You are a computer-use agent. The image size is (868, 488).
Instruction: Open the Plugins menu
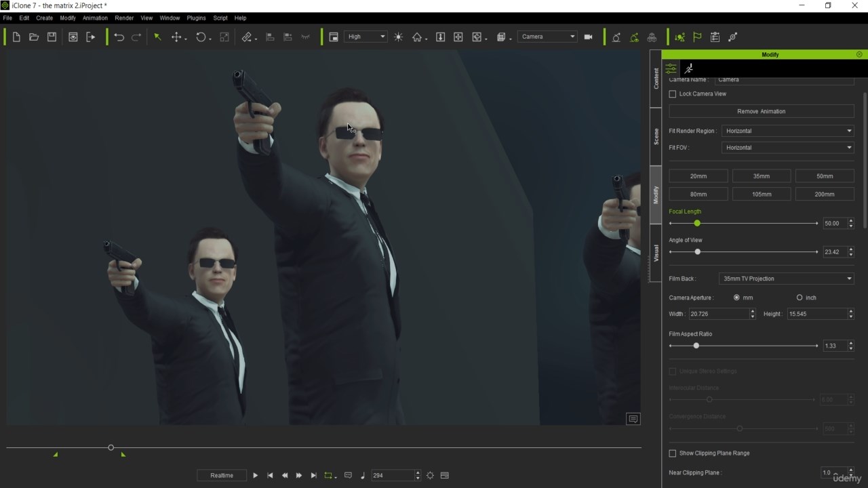click(196, 18)
